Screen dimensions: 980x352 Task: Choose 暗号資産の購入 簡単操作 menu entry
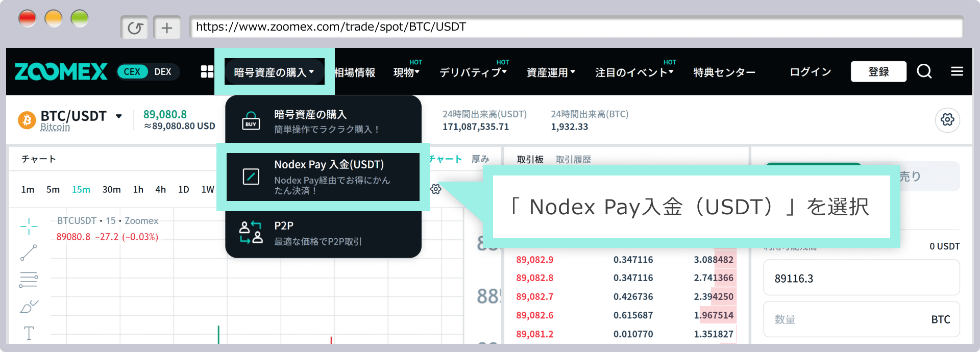pos(323,121)
